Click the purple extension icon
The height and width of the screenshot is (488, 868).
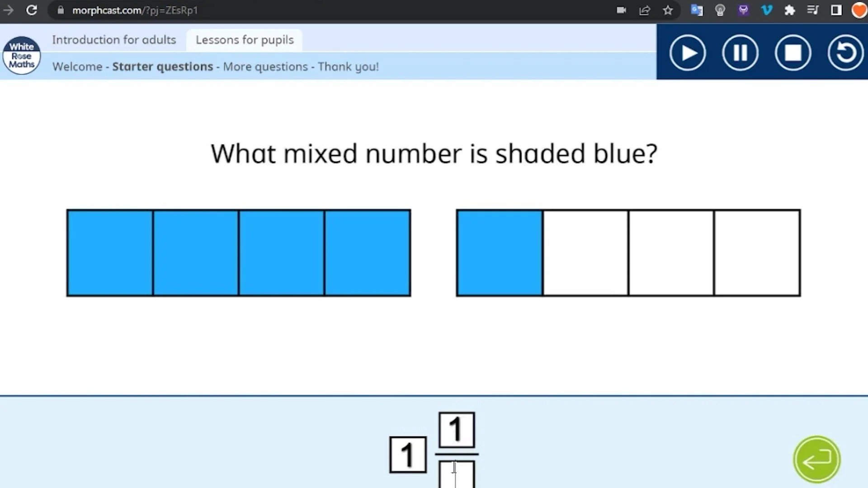pos(743,10)
